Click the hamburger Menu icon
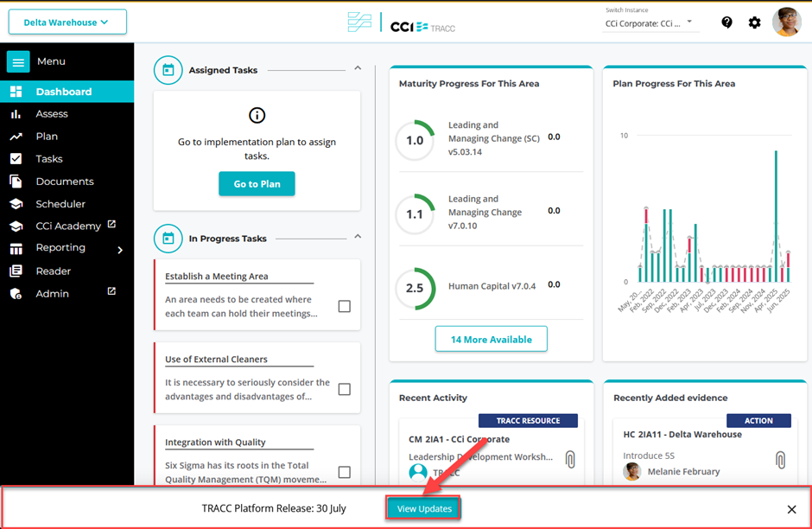This screenshot has width=812, height=529. point(18,61)
